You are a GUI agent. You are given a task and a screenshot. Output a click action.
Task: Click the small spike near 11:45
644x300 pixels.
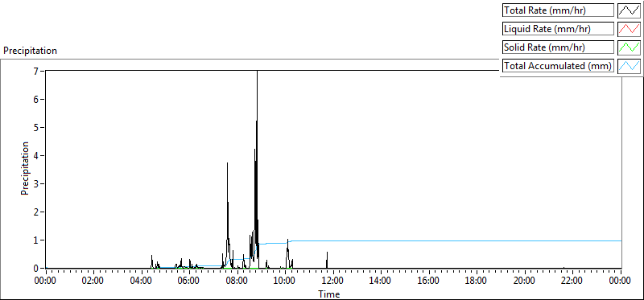pyautogui.click(x=327, y=253)
